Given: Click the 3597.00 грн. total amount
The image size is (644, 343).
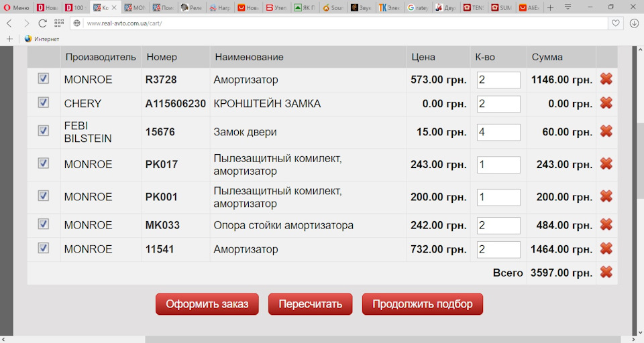Looking at the screenshot, I should [561, 273].
